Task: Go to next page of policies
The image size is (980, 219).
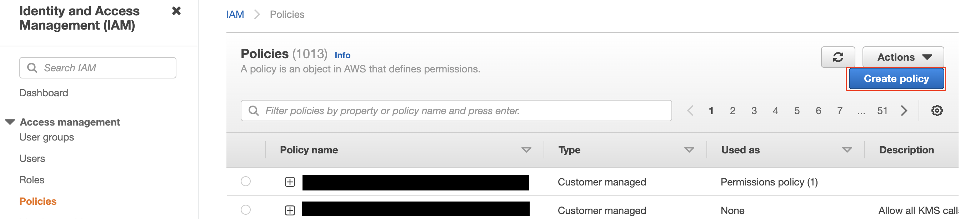Action: tap(904, 111)
